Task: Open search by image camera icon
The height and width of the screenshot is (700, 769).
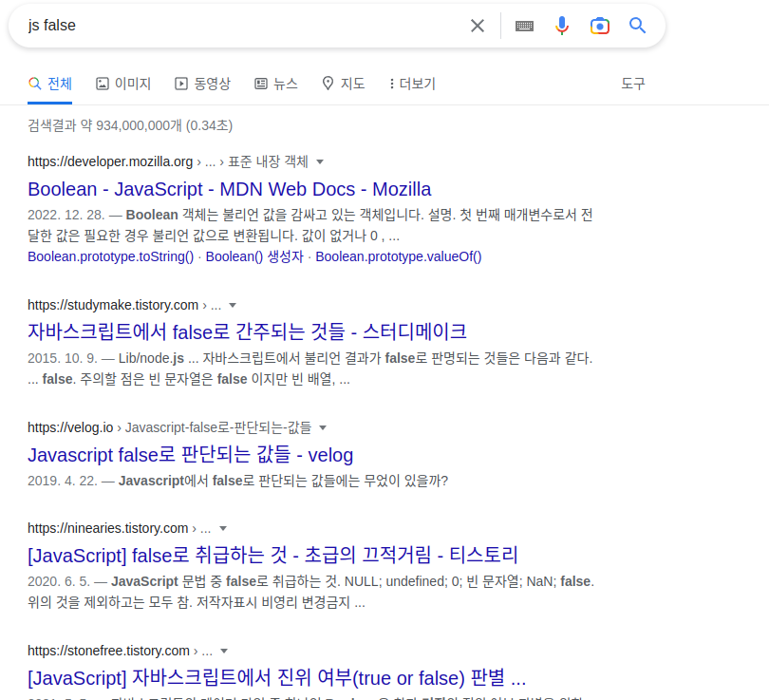Action: pos(599,26)
